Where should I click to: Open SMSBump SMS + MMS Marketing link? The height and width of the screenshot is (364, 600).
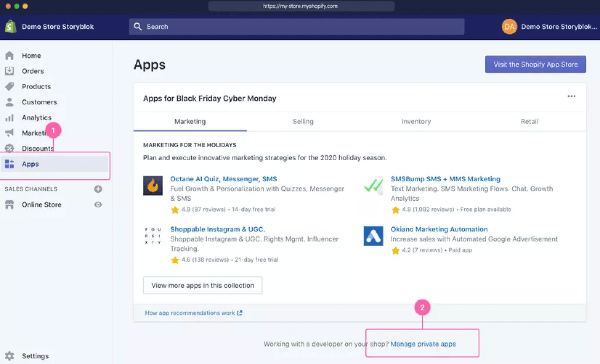tap(445, 179)
